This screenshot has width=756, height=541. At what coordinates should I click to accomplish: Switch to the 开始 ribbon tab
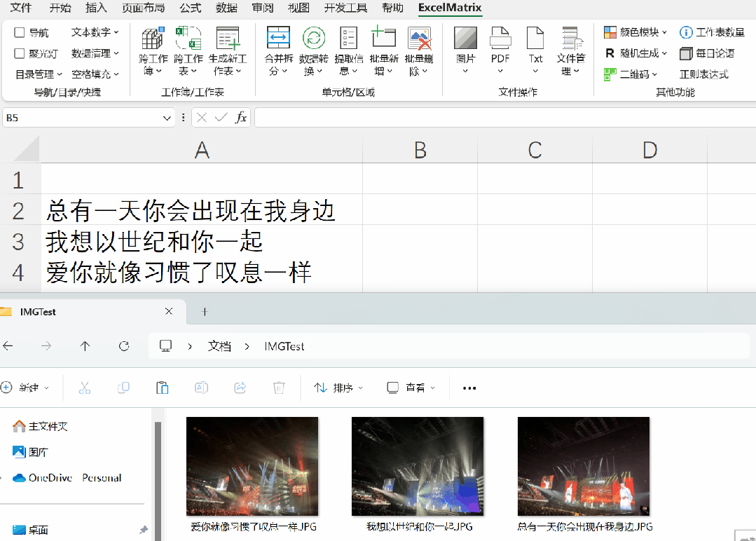(x=60, y=8)
